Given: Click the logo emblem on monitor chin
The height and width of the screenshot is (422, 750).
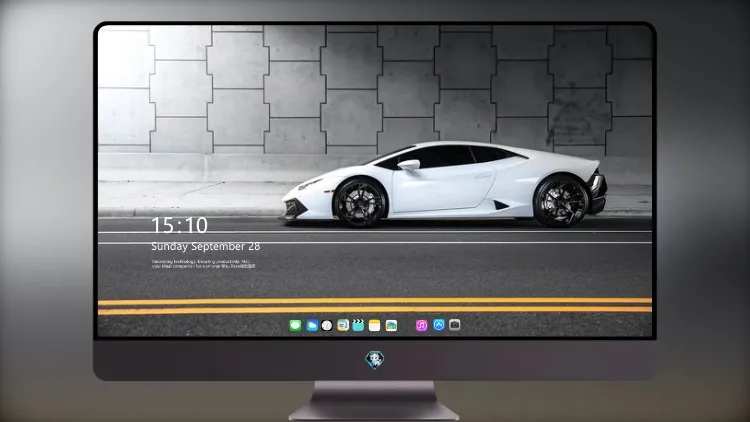Looking at the screenshot, I should coord(375,360).
